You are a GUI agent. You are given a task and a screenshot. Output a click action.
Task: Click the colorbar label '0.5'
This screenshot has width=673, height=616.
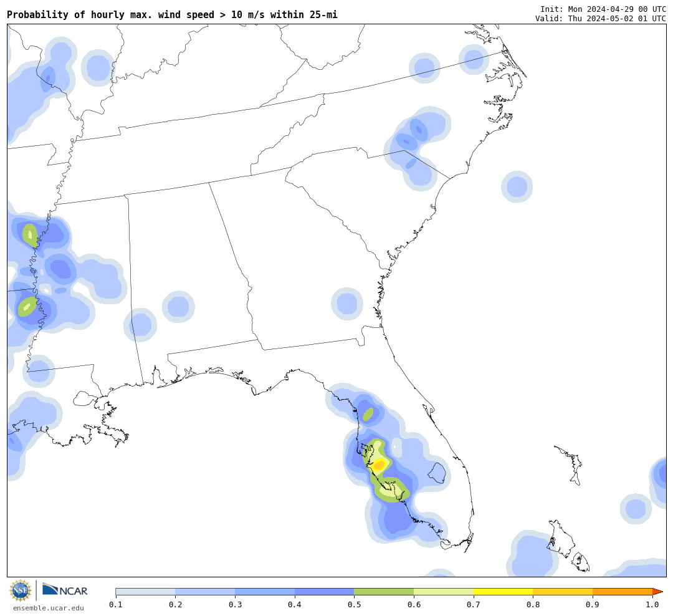[x=354, y=605]
